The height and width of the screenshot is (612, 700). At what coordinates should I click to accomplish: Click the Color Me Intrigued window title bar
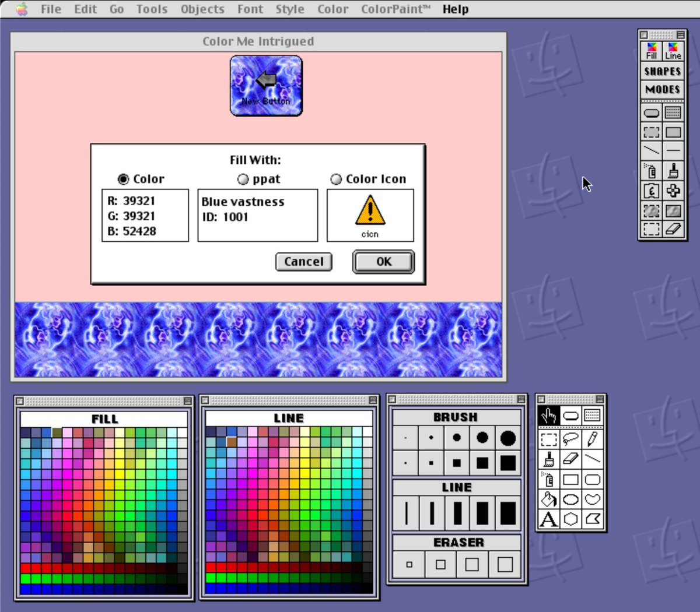click(258, 41)
